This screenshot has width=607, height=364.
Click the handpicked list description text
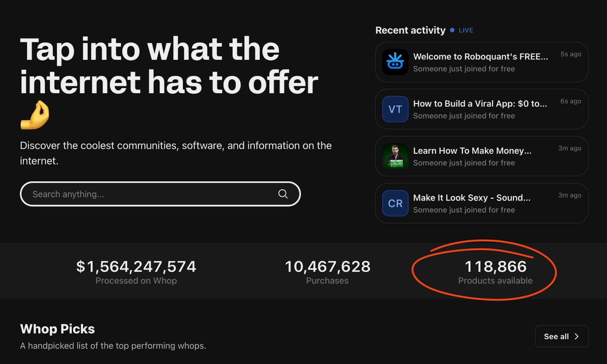pyautogui.click(x=113, y=346)
